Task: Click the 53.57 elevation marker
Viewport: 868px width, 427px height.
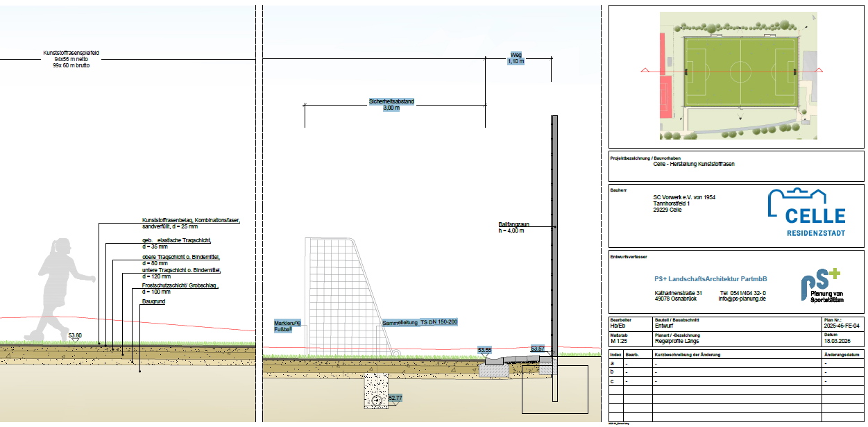Action: point(538,349)
